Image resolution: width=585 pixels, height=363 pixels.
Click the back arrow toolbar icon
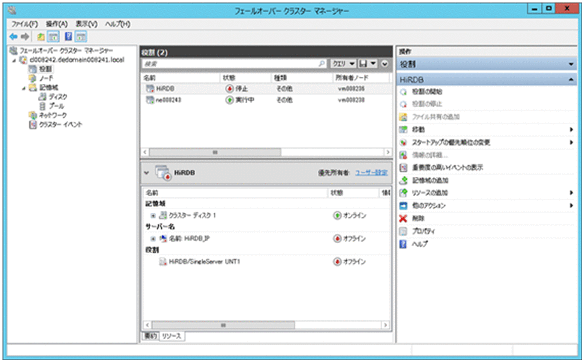click(13, 37)
